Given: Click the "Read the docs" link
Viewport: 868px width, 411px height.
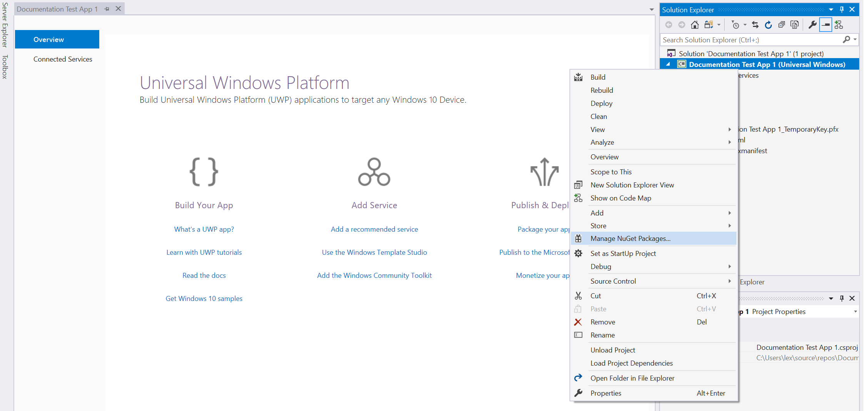Looking at the screenshot, I should click(204, 275).
